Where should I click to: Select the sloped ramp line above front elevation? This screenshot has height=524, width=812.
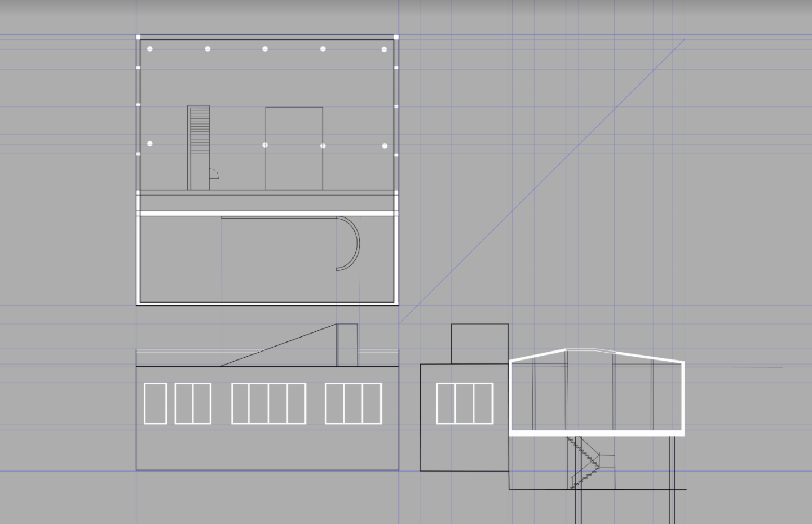tap(279, 345)
